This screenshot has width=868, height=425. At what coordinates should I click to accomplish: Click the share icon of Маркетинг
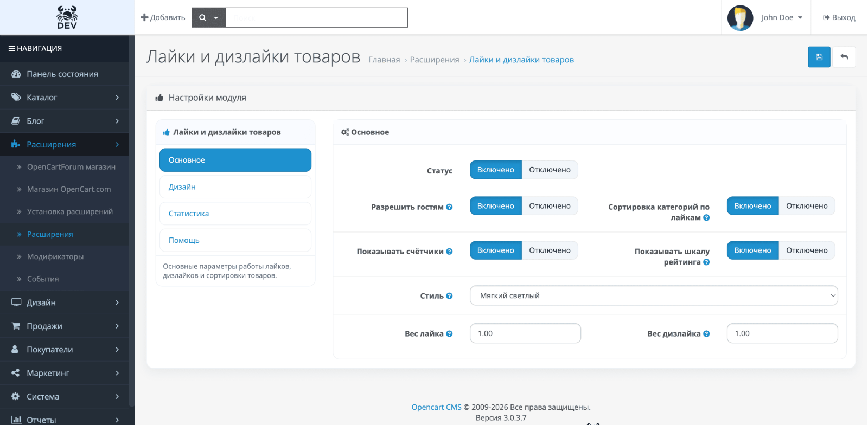click(15, 373)
